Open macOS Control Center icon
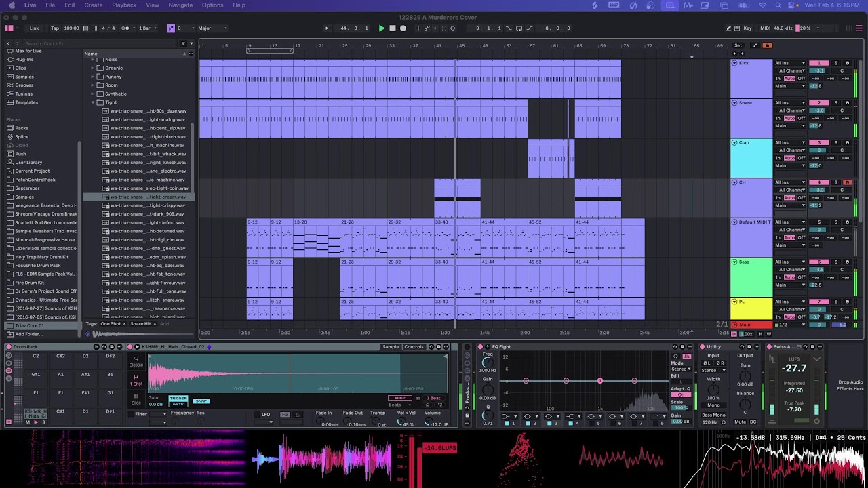The image size is (868, 488). (792, 5)
